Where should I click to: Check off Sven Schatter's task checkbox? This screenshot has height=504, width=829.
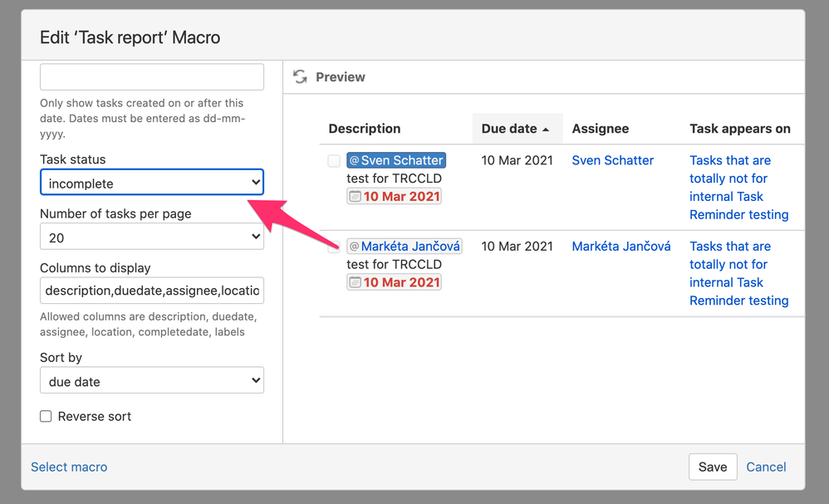pos(334,160)
